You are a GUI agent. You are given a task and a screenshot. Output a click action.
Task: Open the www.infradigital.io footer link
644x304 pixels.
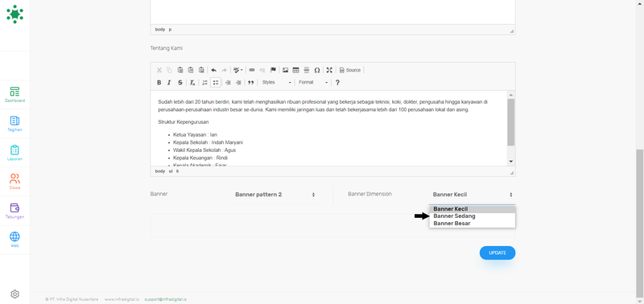(122, 299)
